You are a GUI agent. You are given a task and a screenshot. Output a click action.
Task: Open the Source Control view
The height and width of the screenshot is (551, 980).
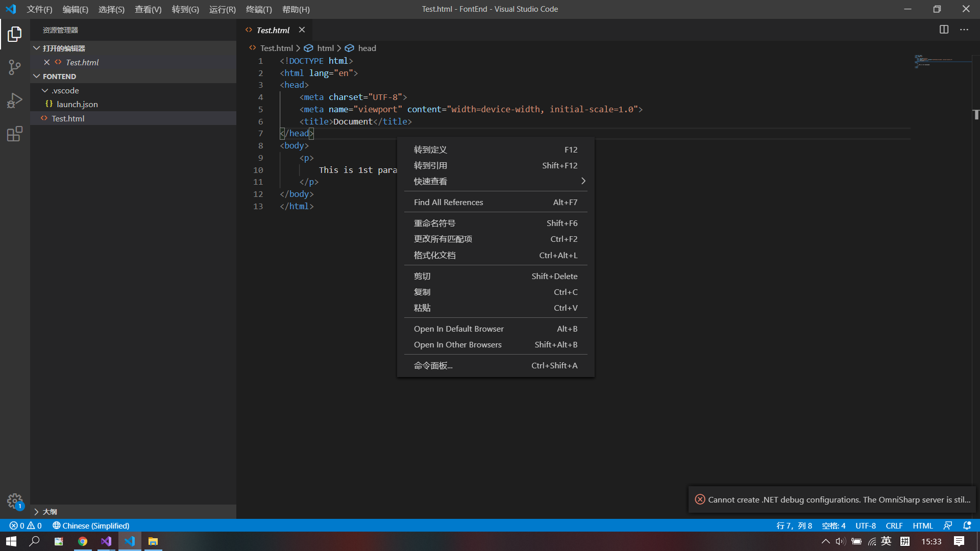pyautogui.click(x=14, y=67)
